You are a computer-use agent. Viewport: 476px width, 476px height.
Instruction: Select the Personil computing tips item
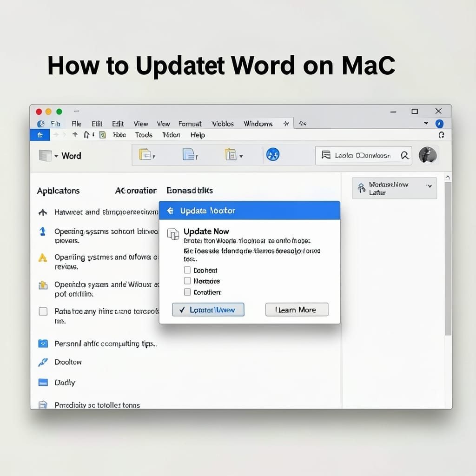[106, 344]
